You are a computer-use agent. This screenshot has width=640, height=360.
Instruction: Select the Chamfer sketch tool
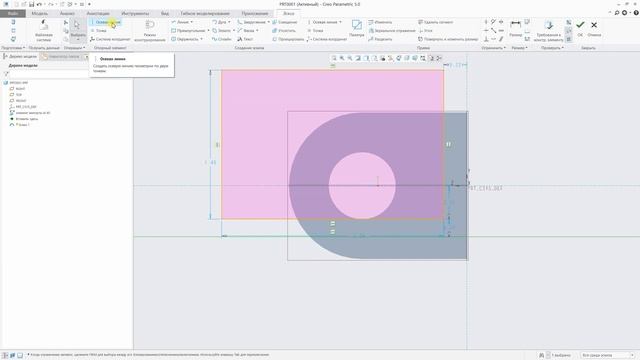coord(246,31)
